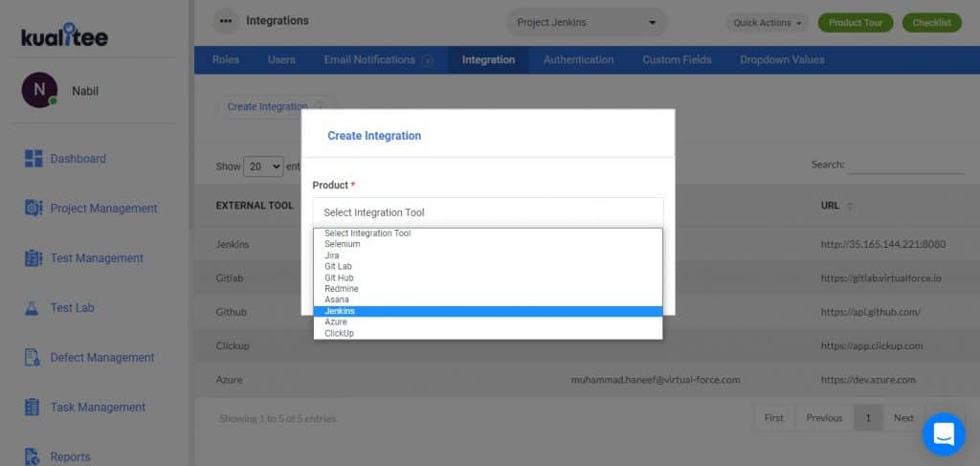The width and height of the screenshot is (980, 466).
Task: Switch to the Authentication tab
Action: point(578,60)
